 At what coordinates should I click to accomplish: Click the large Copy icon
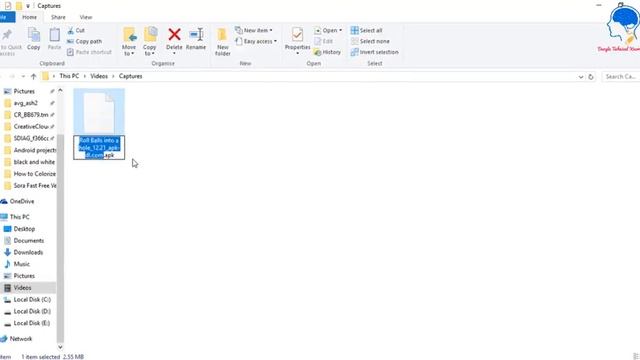coord(33,35)
